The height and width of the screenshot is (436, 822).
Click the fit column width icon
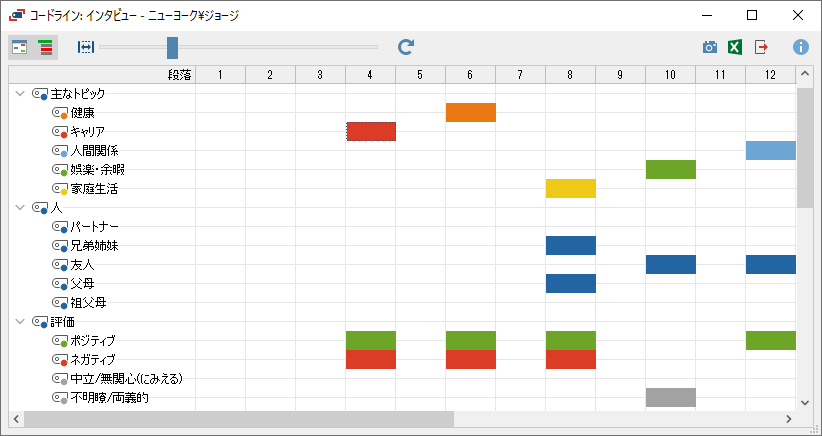pos(85,47)
